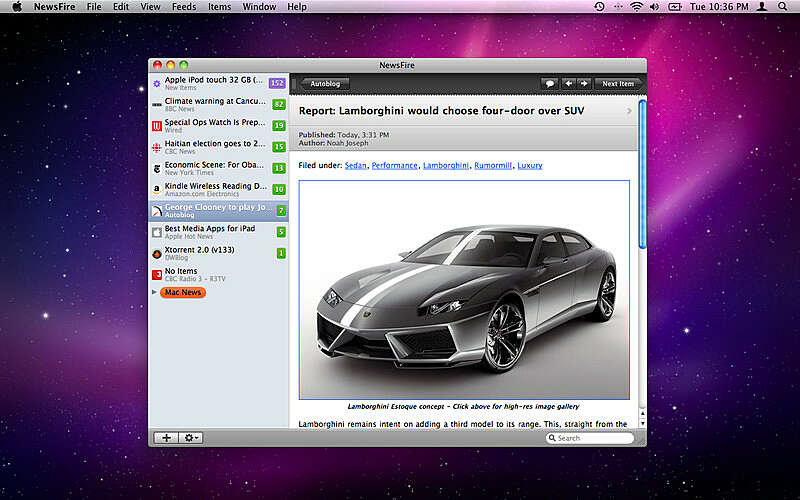This screenshot has width=800, height=500.
Task: Select the Amazon.com Electronics feed icon
Action: [x=157, y=190]
